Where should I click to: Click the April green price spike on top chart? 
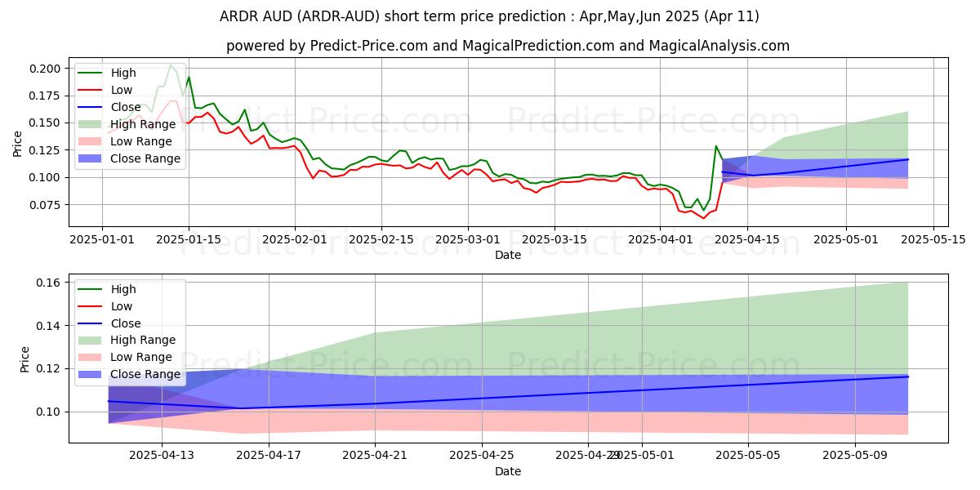[716, 147]
